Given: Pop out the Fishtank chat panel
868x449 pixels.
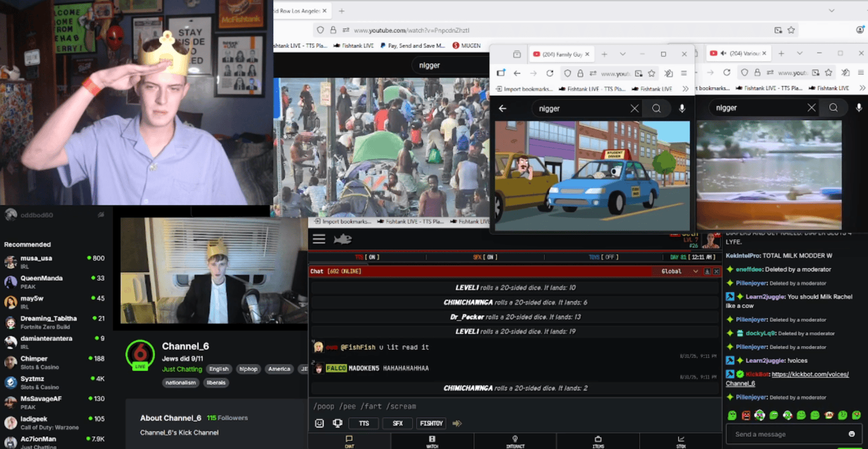Looking at the screenshot, I should coord(707,271).
